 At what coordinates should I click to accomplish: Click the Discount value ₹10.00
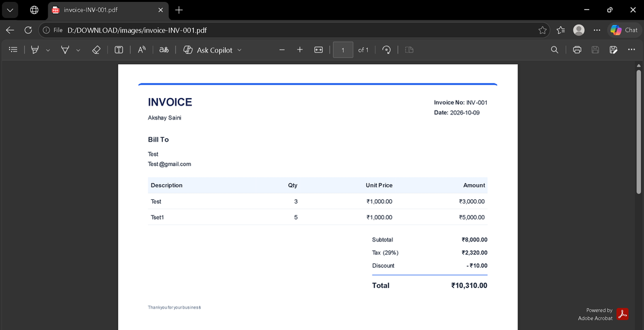[477, 266]
